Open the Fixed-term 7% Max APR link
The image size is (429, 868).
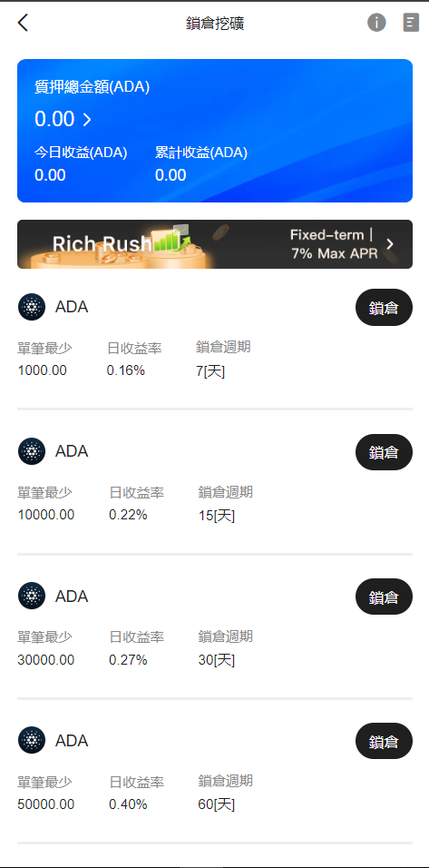pos(333,244)
